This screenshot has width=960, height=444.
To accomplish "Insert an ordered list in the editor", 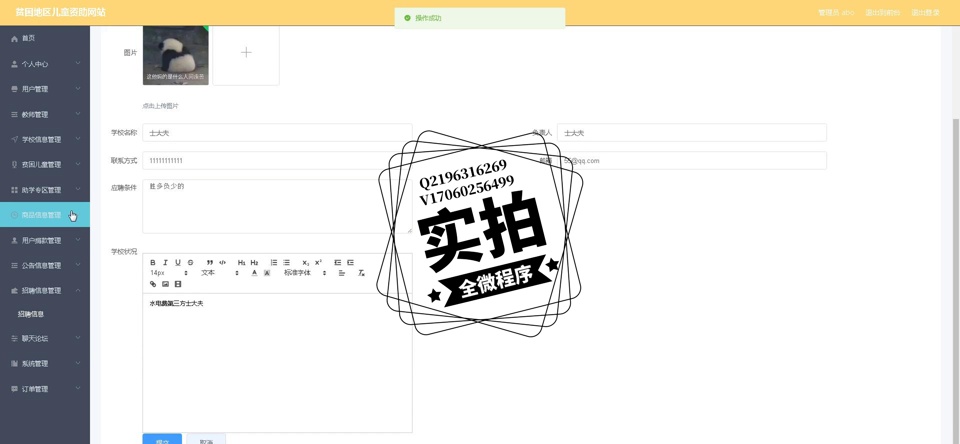I will click(x=274, y=263).
